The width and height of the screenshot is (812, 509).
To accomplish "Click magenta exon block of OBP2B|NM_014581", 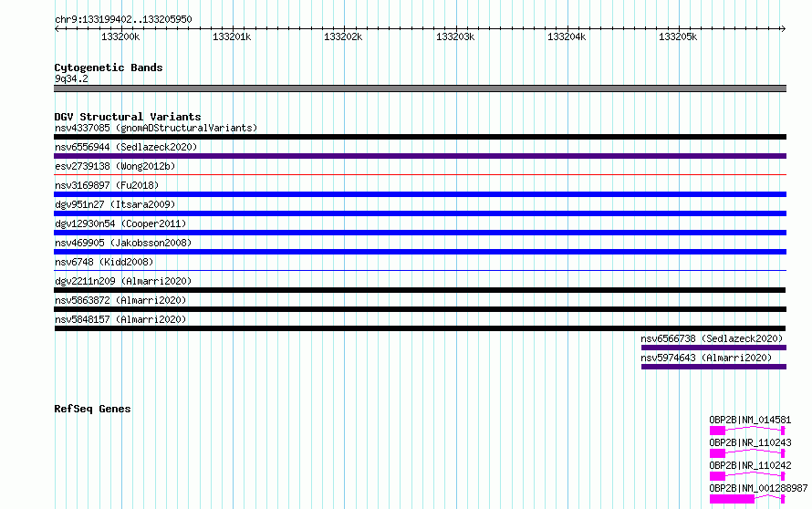I will 717,431.
